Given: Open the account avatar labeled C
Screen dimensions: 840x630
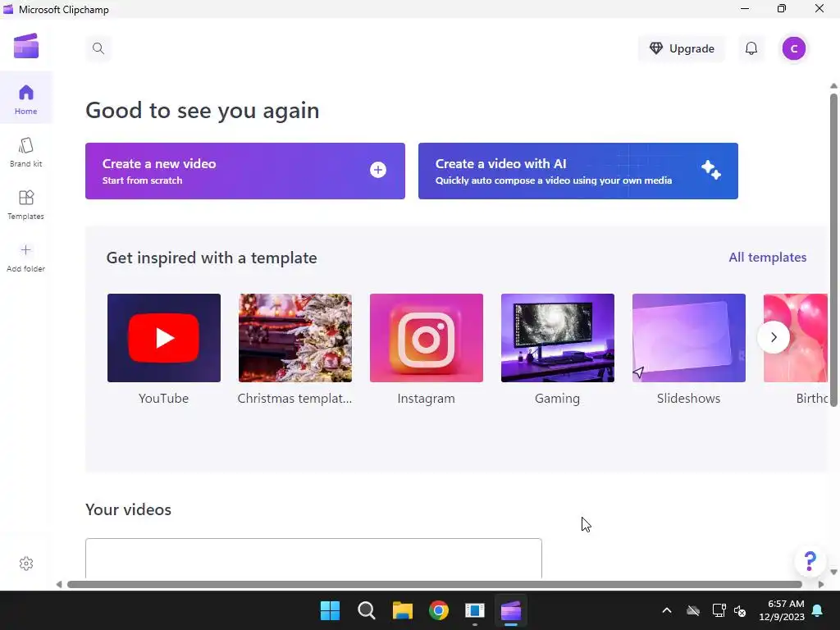Looking at the screenshot, I should coord(793,48).
